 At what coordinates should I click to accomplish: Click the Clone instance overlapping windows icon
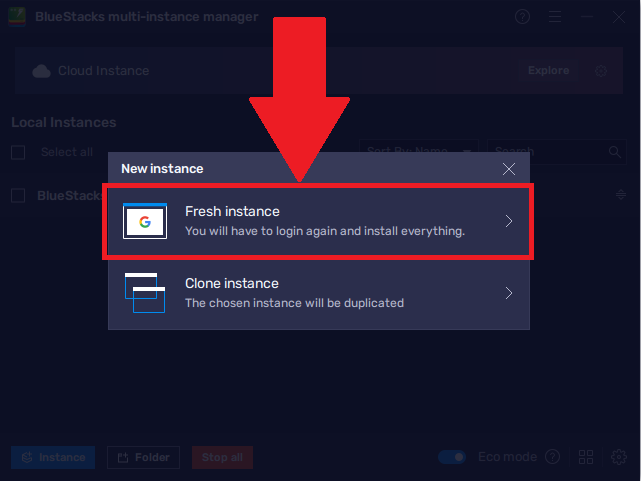click(145, 293)
